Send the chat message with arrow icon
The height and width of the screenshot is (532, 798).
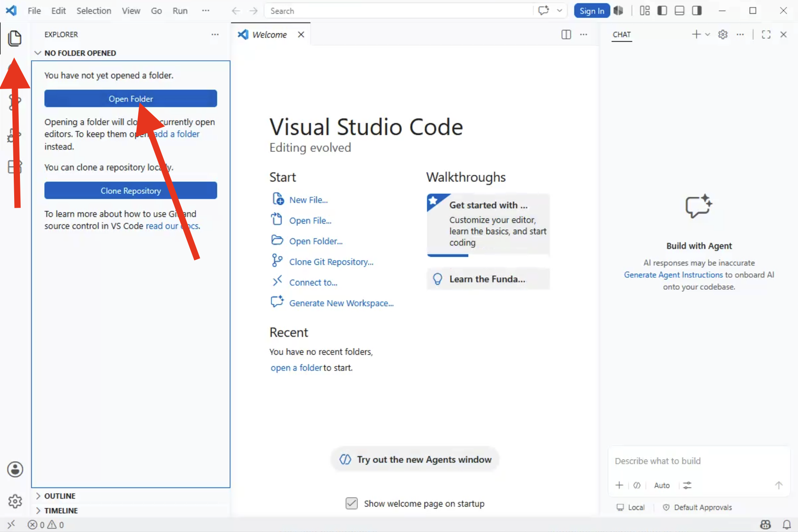(778, 485)
